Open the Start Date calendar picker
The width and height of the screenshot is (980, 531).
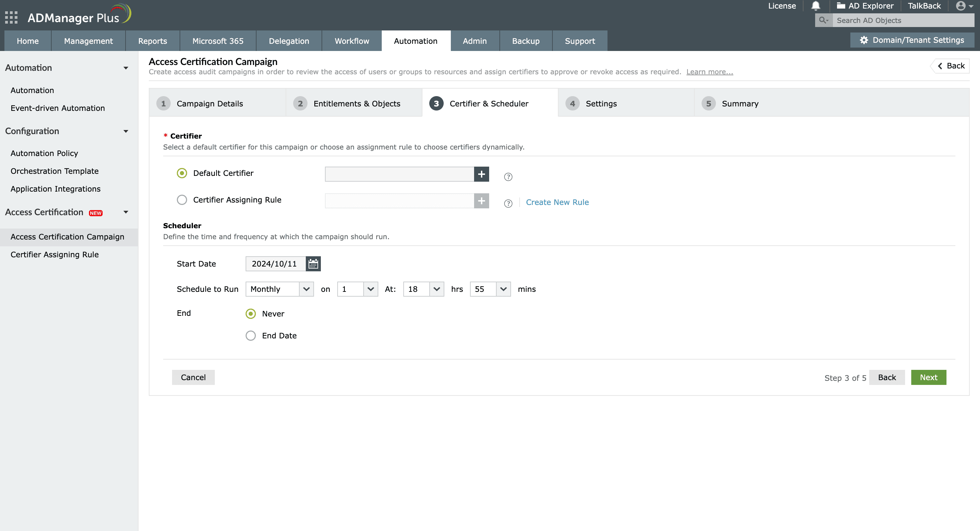pos(313,264)
